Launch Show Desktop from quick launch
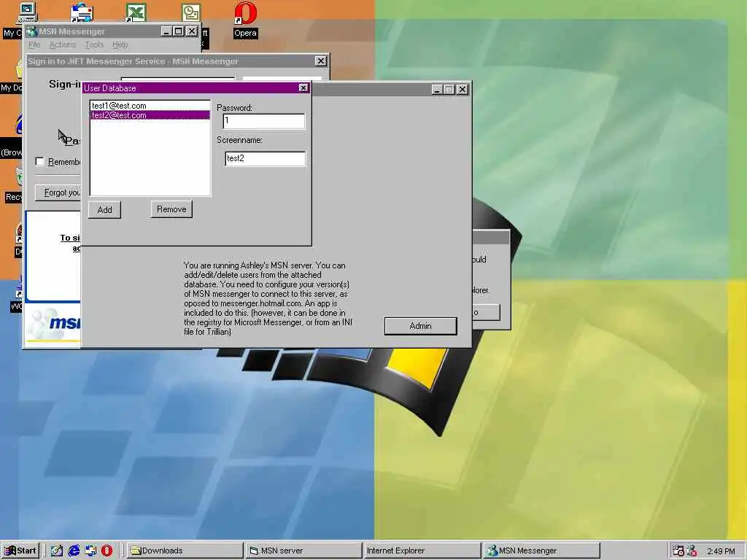This screenshot has height=560, width=747. [57, 551]
